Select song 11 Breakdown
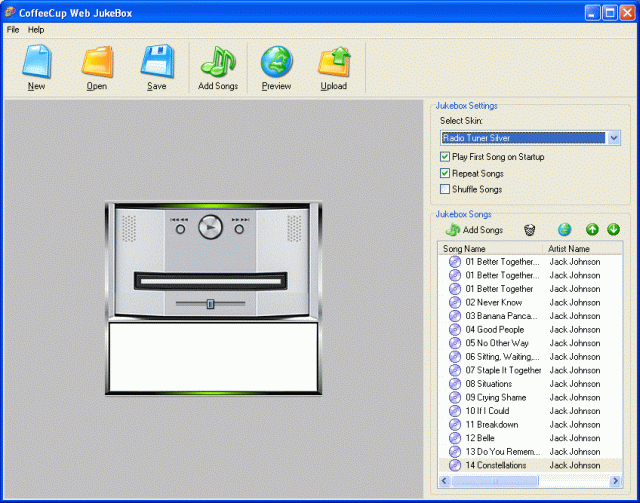 tap(492, 425)
